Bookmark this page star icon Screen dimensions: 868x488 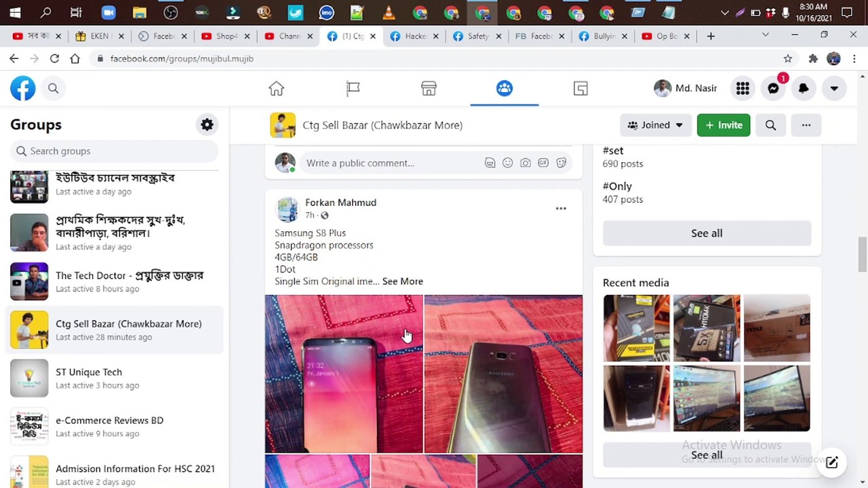787,59
